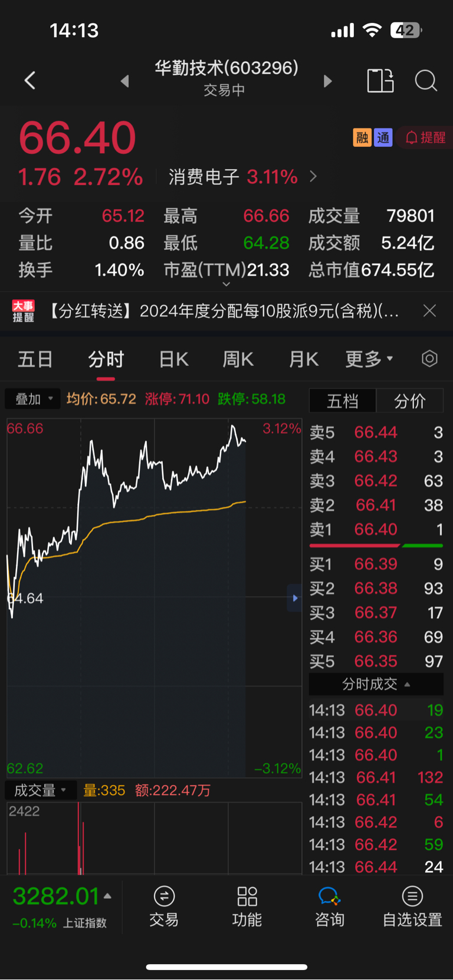Select the 买3 66.37 bid row
The width and height of the screenshot is (453, 980).
[x=376, y=613]
